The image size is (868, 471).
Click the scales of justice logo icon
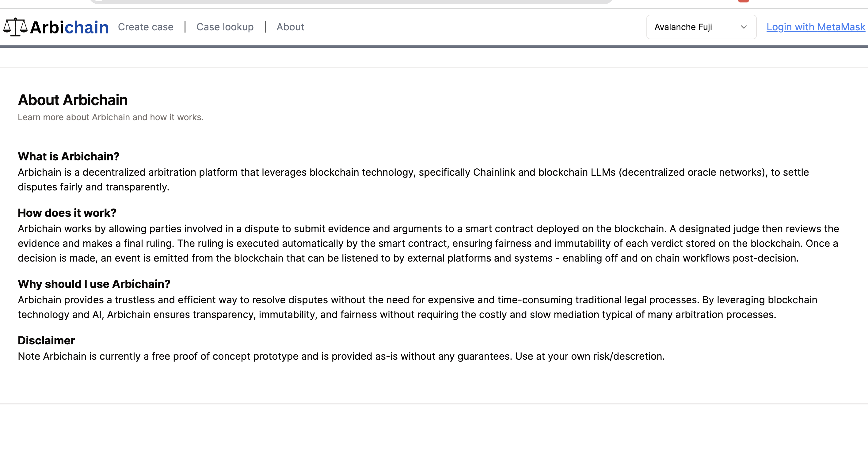15,27
